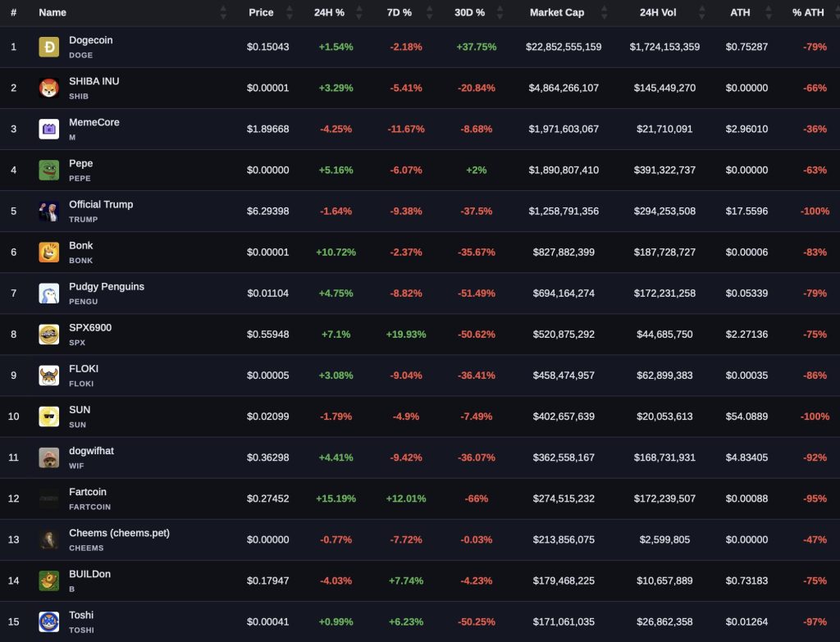The height and width of the screenshot is (642, 840).
Task: Click the dogwifhat coin icon
Action: coord(48,458)
